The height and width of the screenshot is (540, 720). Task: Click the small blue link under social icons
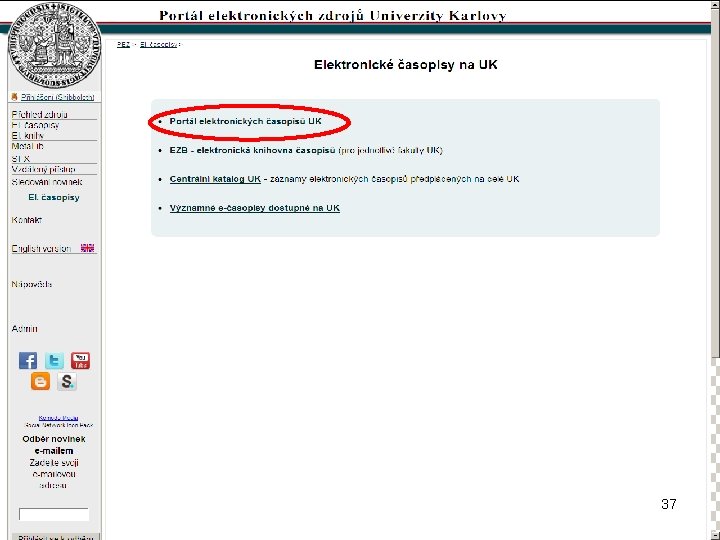tap(58, 418)
